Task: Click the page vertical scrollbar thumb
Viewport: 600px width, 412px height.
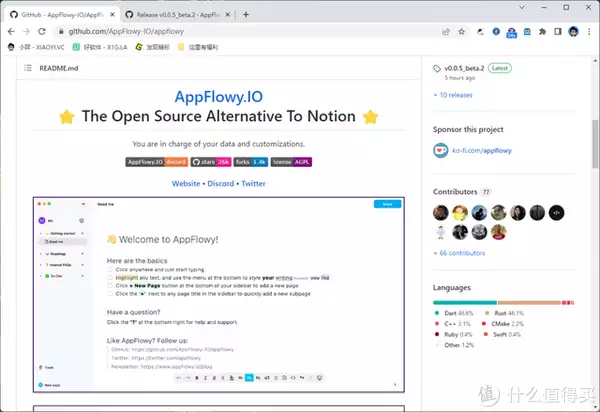Action: (595, 144)
